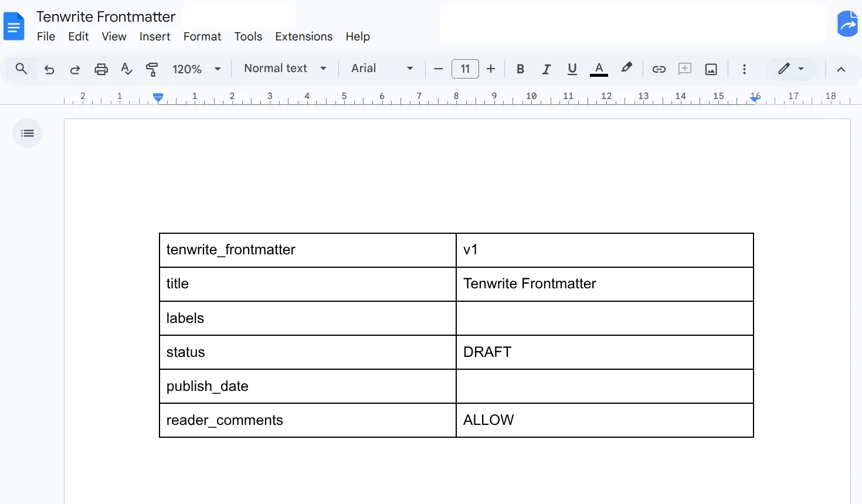The image size is (862, 504).
Task: Open the search document menus tool
Action: click(21, 69)
